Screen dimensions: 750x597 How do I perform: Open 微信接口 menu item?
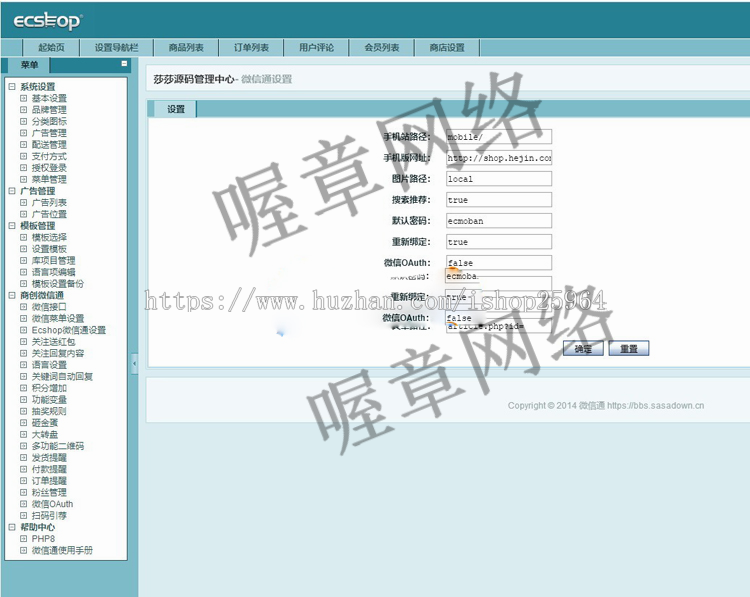coord(49,307)
